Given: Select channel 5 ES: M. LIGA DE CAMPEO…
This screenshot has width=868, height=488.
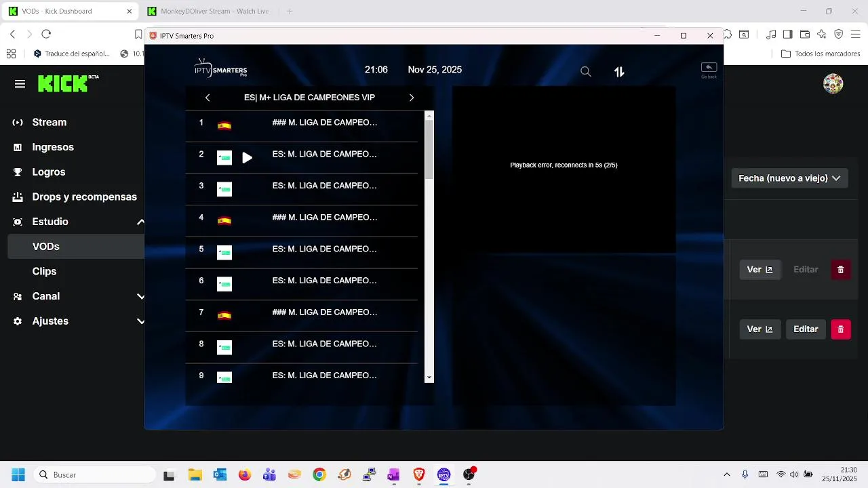Looking at the screenshot, I should coord(302,253).
